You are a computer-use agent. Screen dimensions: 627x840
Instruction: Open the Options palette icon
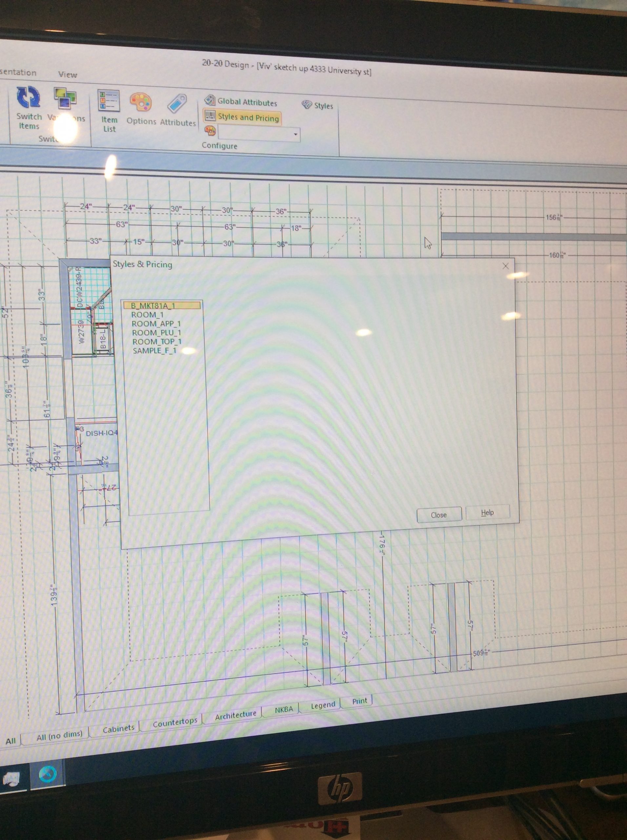pos(141,102)
